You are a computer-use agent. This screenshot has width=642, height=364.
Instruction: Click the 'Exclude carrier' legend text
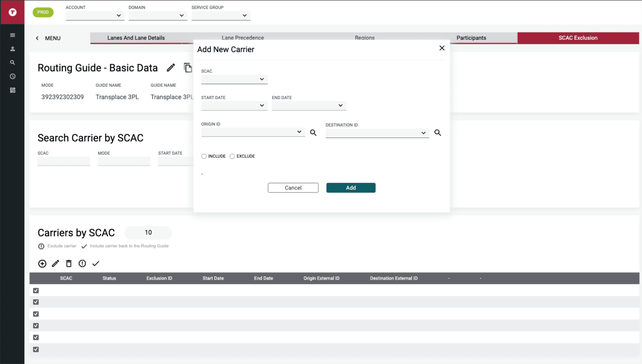coord(62,246)
